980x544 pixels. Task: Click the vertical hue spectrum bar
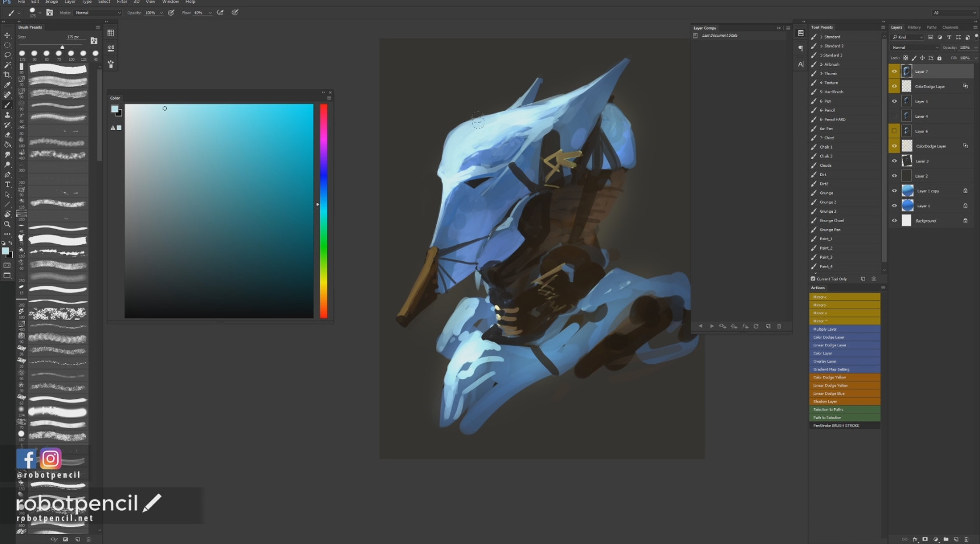(324, 211)
